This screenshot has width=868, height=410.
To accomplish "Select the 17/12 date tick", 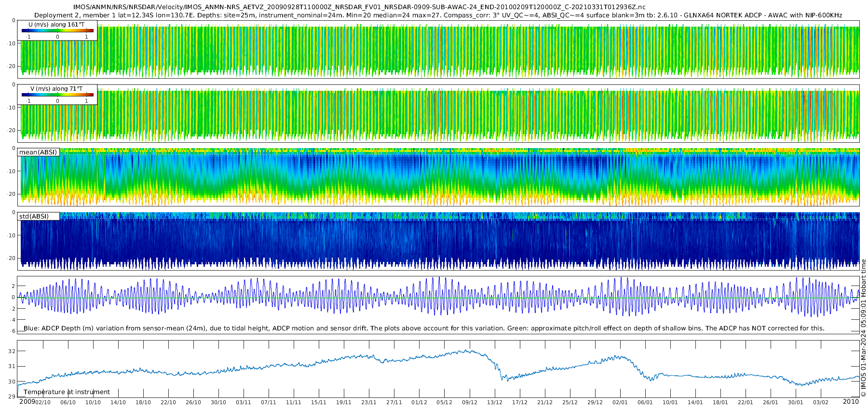I will pyautogui.click(x=520, y=402).
